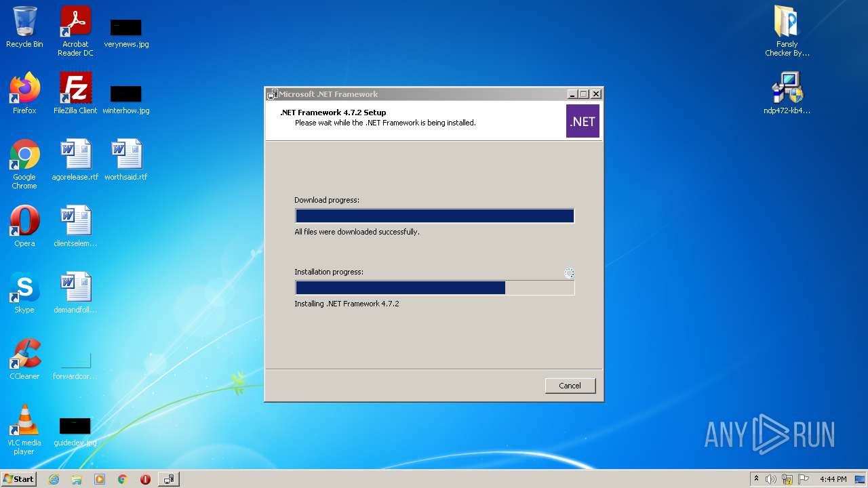The image size is (868, 488).
Task: Open Skype desktop shortcut
Action: (24, 293)
